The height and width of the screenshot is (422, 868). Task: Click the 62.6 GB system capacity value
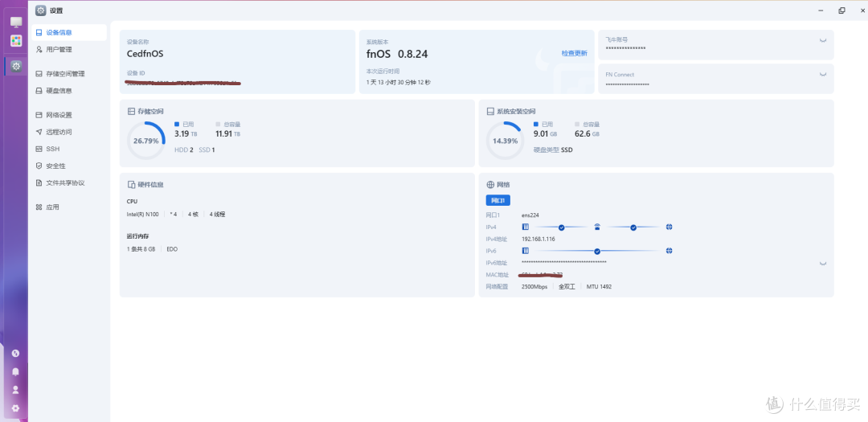coord(587,134)
